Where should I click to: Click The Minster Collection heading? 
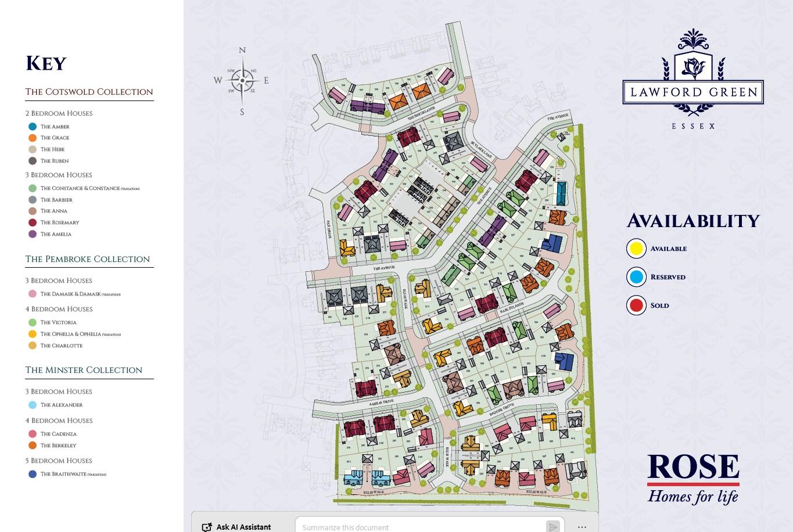pos(84,370)
